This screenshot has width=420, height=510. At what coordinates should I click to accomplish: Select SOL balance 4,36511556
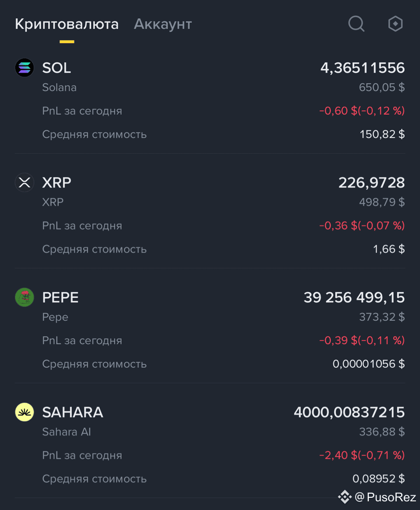(363, 68)
